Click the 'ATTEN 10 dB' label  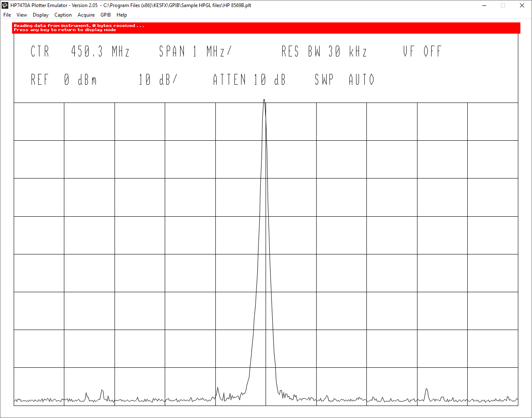(x=249, y=79)
